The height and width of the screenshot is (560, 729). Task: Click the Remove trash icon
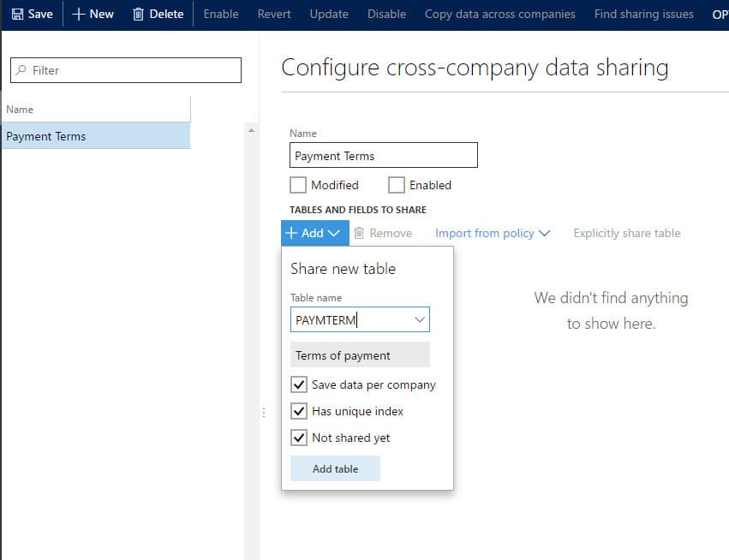[360, 233]
